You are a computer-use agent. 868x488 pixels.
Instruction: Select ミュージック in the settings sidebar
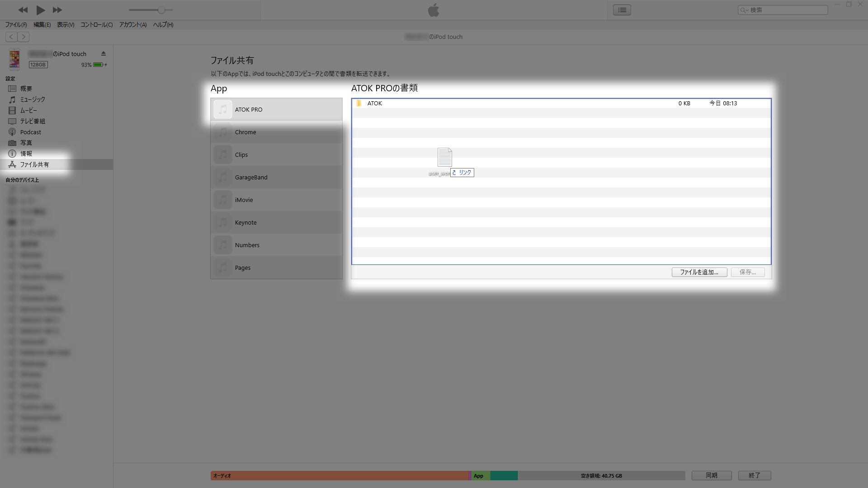57,99
